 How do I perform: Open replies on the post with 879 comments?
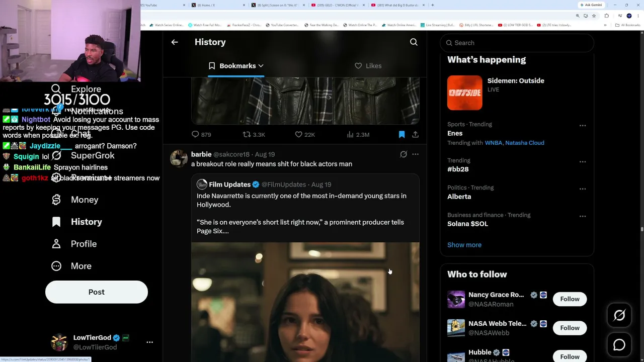(201, 135)
